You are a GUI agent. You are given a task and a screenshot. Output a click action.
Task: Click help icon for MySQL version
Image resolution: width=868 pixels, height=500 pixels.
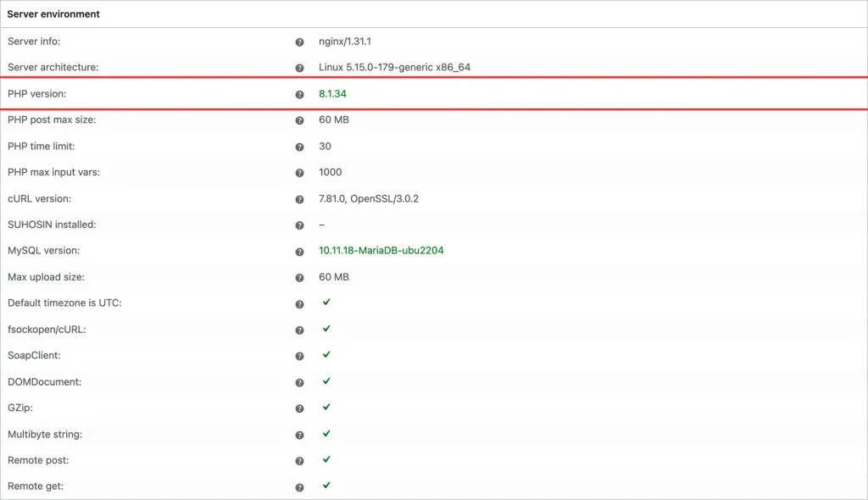pyautogui.click(x=299, y=252)
